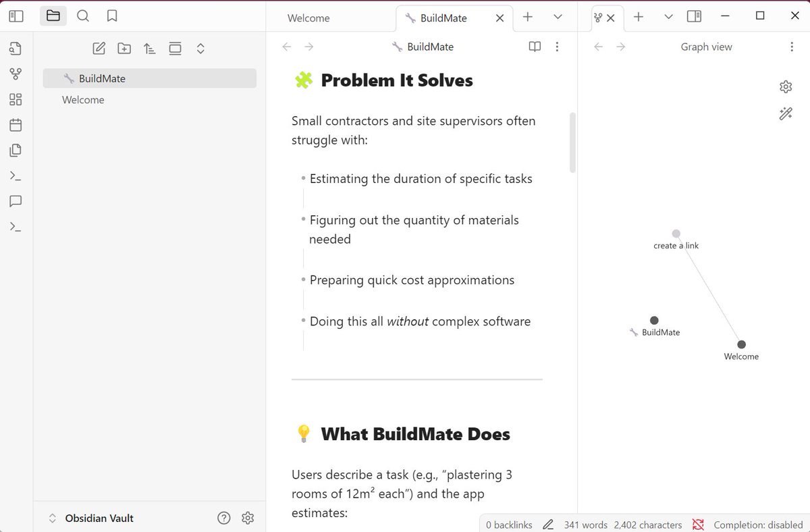810x532 pixels.
Task: Change file sort order
Action: point(150,48)
